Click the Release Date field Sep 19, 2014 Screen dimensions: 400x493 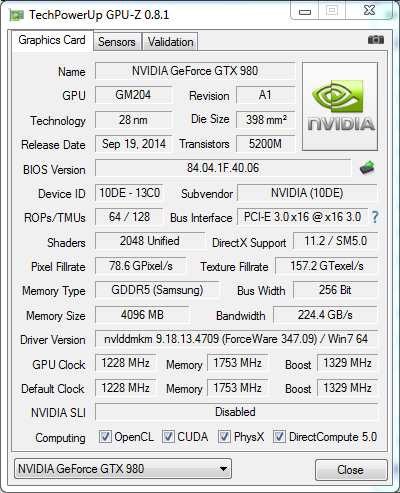pyautogui.click(x=133, y=144)
